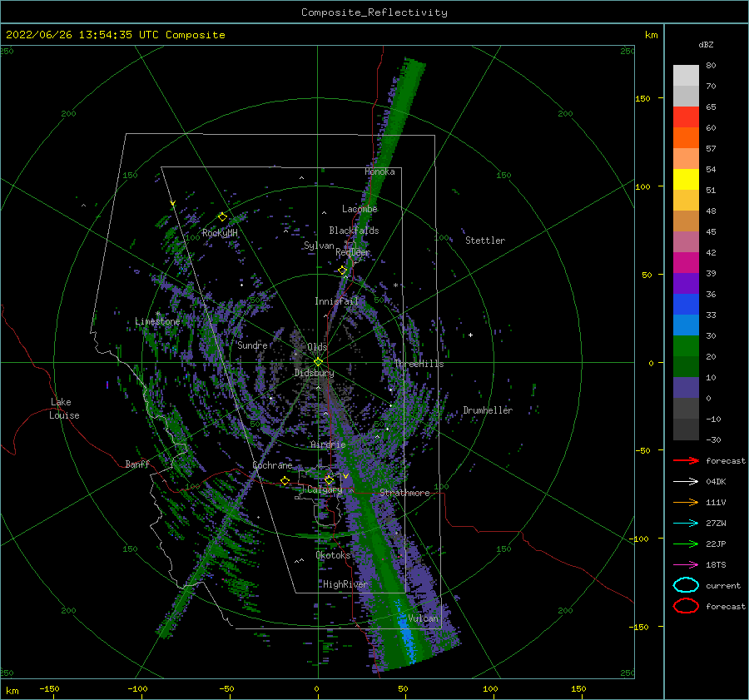Image resolution: width=749 pixels, height=700 pixels.
Task: Click the Limestone label
Action: [x=157, y=321]
